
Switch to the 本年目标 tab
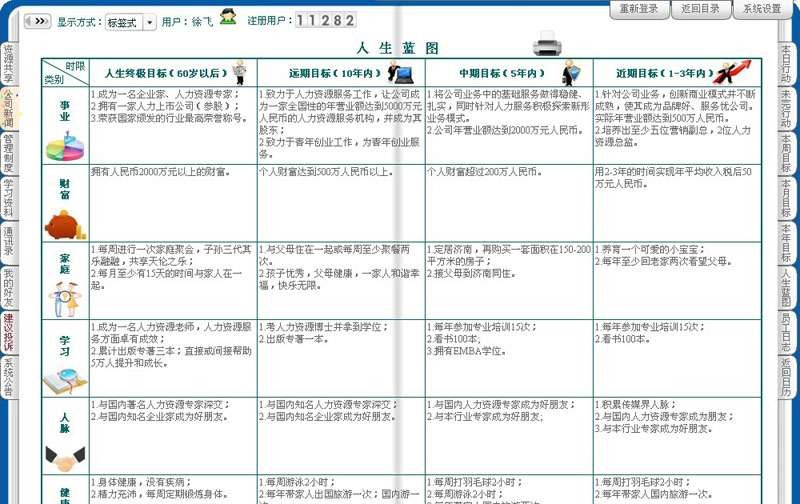(786, 243)
